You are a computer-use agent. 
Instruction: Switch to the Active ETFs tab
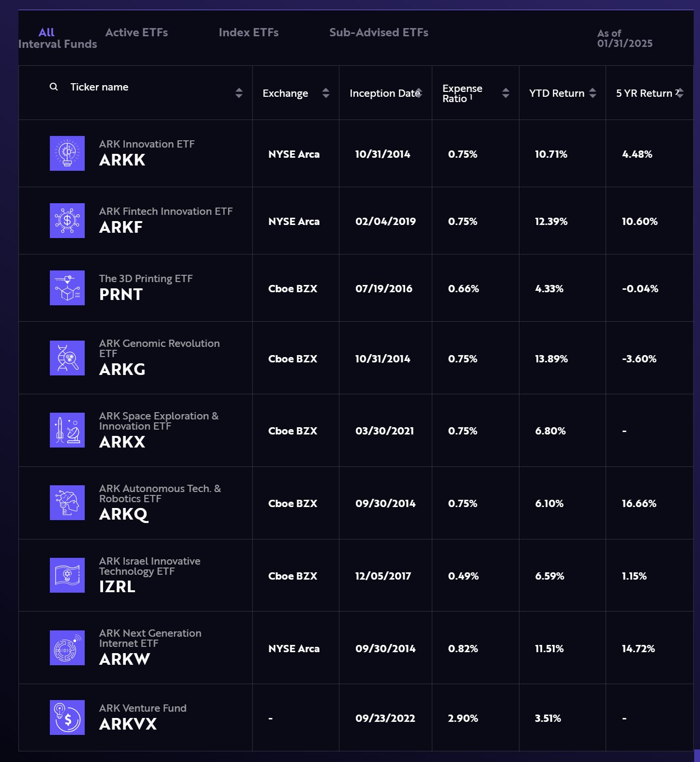click(137, 32)
